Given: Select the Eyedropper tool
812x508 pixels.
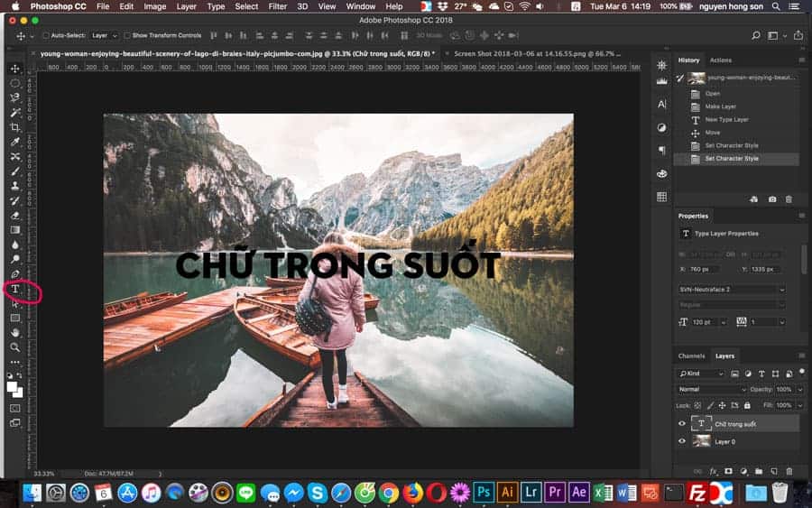Looking at the screenshot, I should 15,142.
